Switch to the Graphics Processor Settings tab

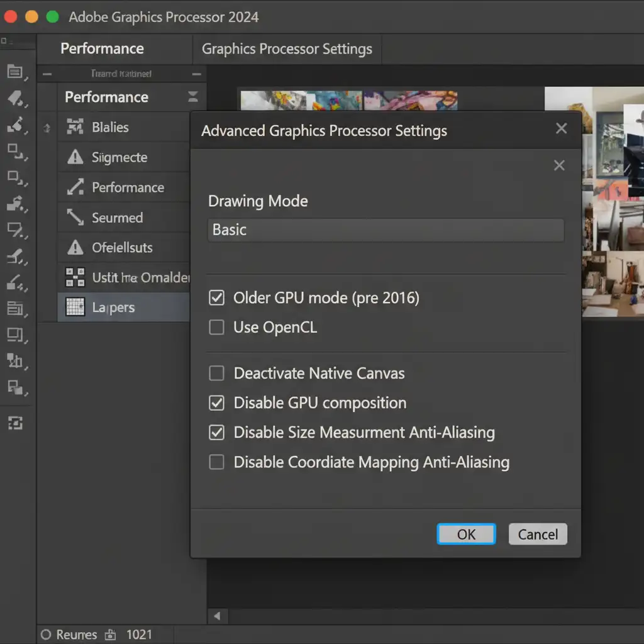(287, 49)
